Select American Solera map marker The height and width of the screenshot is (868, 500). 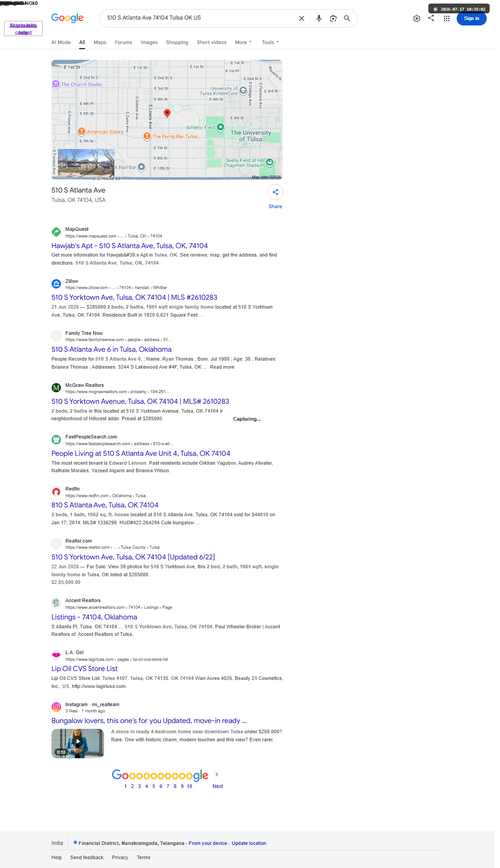tap(81, 131)
